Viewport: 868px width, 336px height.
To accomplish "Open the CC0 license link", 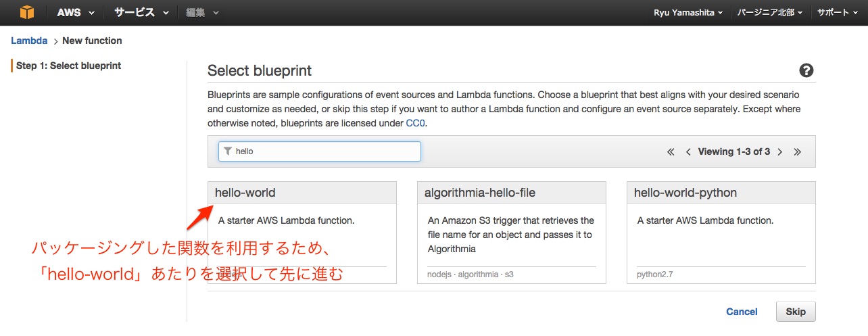I will [415, 124].
